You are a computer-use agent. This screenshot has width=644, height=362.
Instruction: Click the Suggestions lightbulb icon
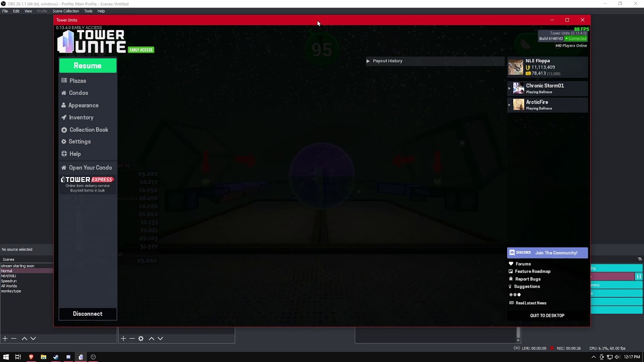tap(510, 287)
